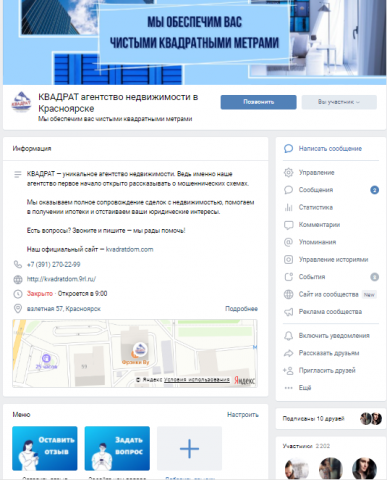The image size is (387, 480).
Task: Click the plus tile to add menu item
Action: (189, 448)
